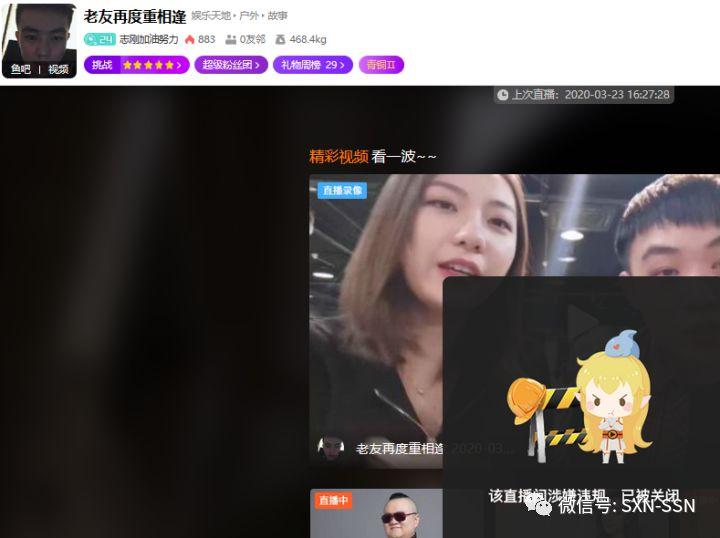The image size is (720, 538).
Task: Open the 直播中 live stream thumbnail
Action: [377, 513]
